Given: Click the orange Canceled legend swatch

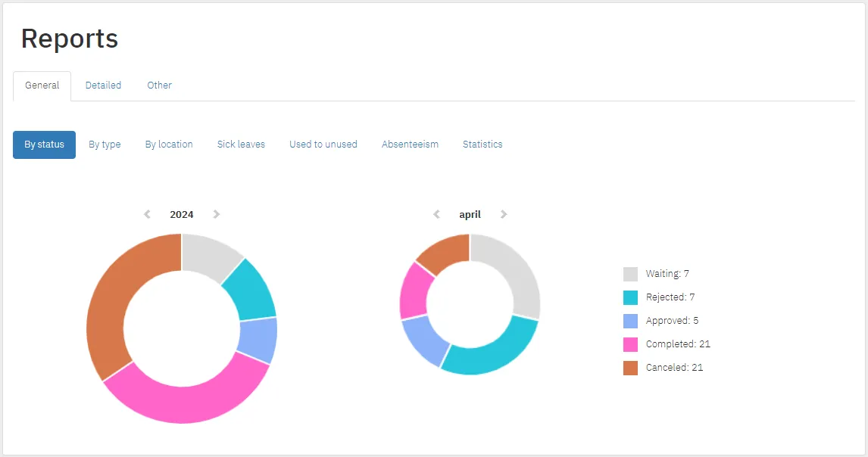Looking at the screenshot, I should (630, 368).
